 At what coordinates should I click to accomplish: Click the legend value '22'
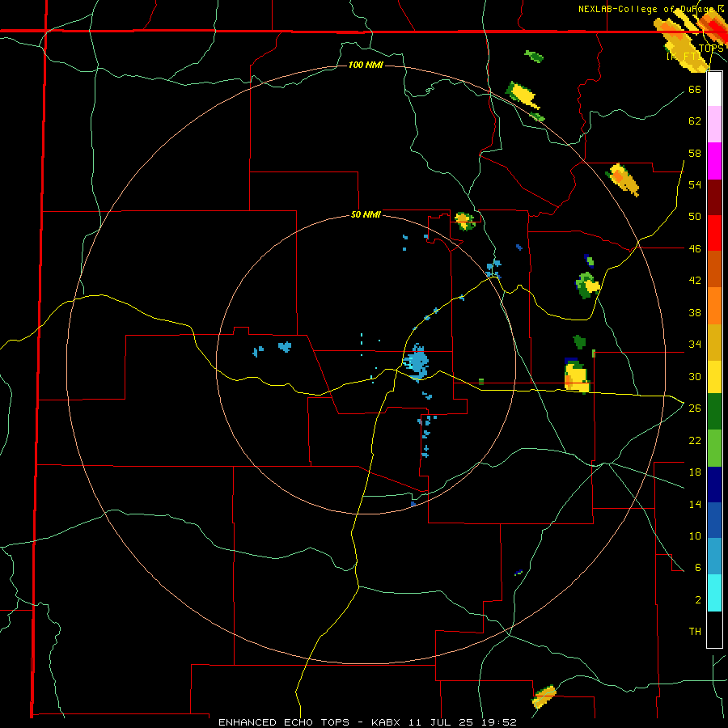click(695, 440)
